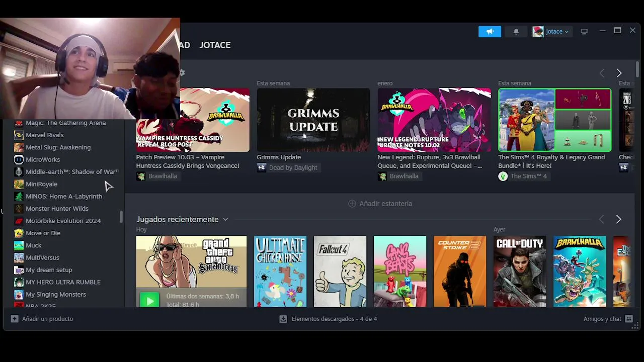Show next news items with right arrow
The image size is (644, 362).
tap(619, 73)
